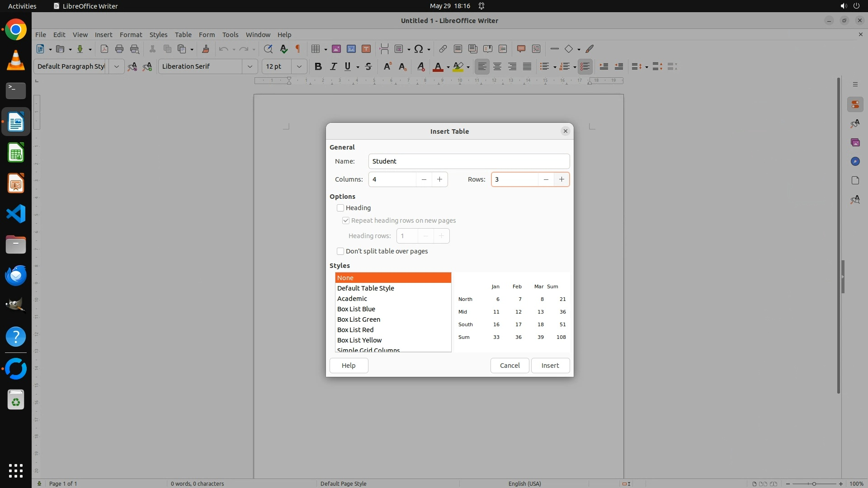This screenshot has width=868, height=488.
Task: Expand the Default Paragraph Style dropdown
Action: [x=116, y=66]
